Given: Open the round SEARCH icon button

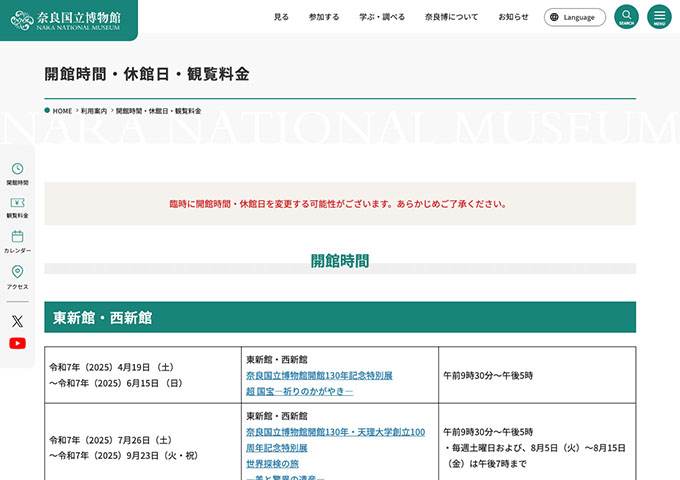Looking at the screenshot, I should [626, 17].
